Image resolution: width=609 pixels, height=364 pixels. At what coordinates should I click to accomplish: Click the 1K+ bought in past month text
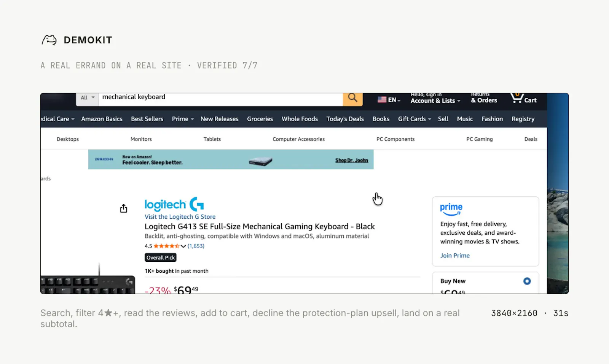tap(177, 271)
